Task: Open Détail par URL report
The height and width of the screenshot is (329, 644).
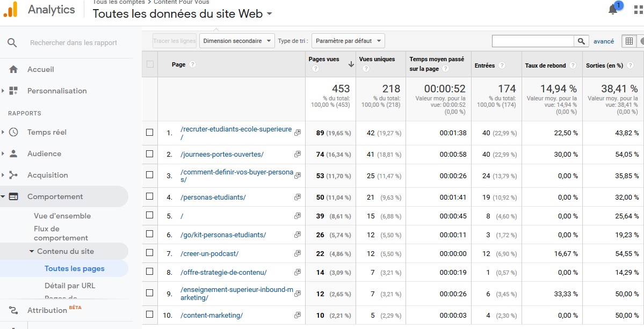Action: (x=70, y=286)
